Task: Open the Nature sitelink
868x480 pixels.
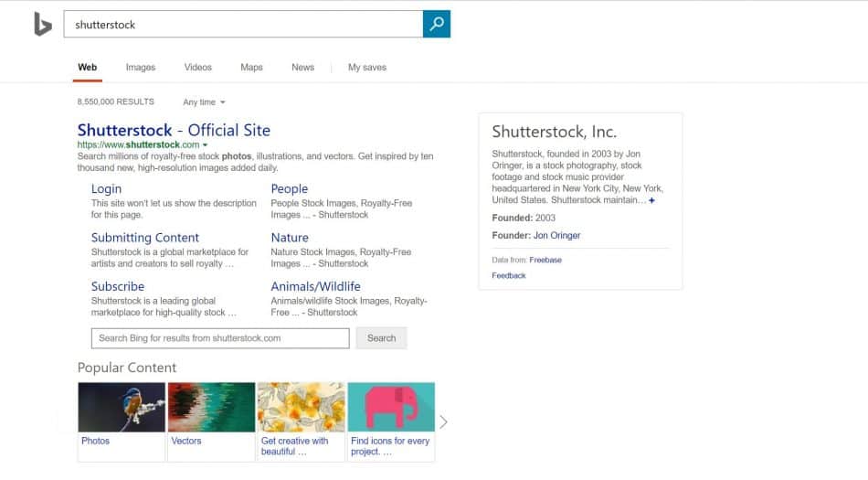Action: [290, 238]
